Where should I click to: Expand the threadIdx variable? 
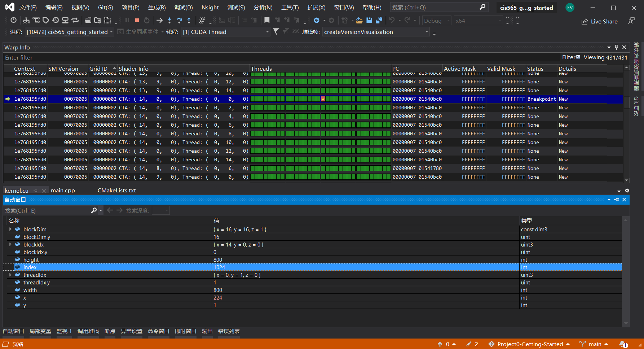tap(10, 275)
